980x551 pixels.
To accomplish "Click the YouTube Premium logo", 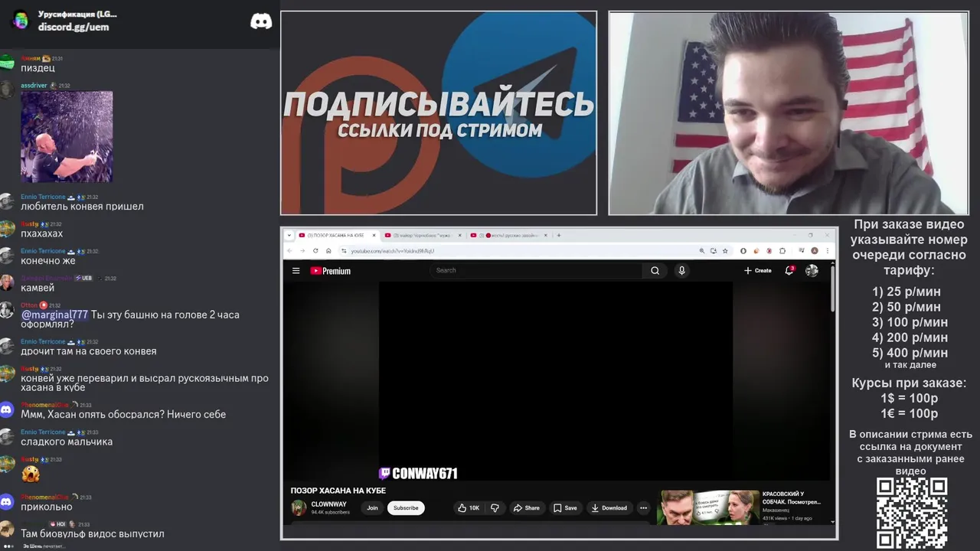I will coord(330,270).
